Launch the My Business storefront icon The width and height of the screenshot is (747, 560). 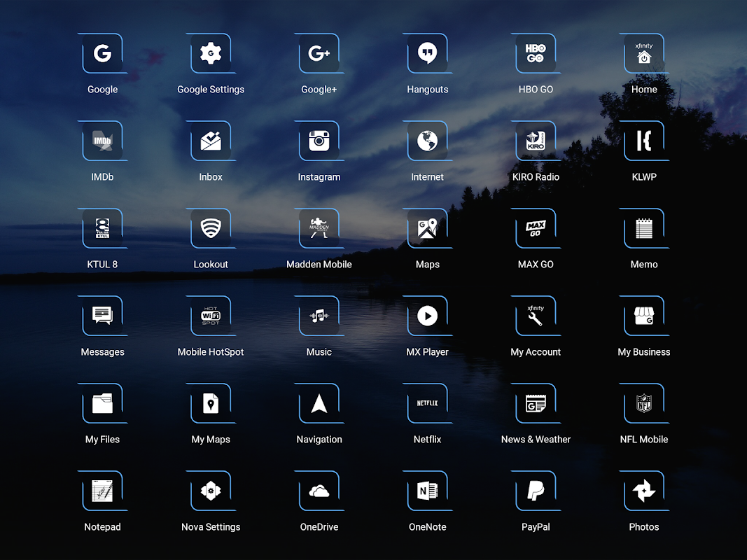[644, 316]
